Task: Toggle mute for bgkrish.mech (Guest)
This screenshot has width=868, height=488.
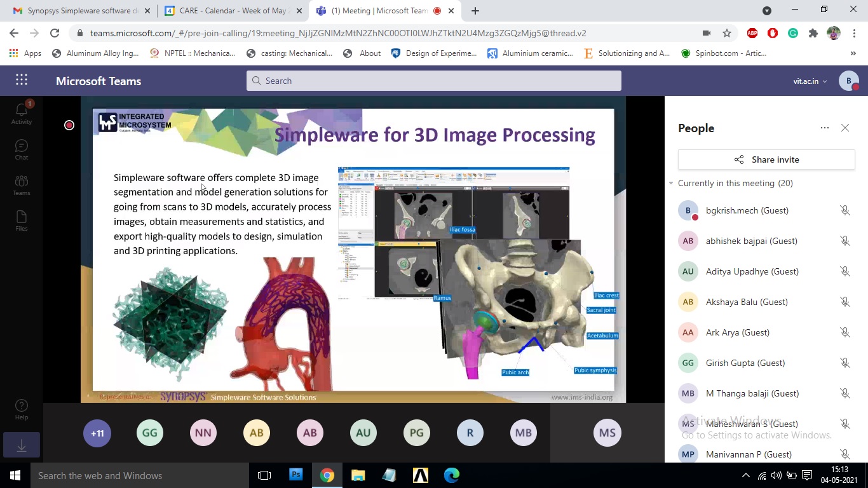Action: 845,210
